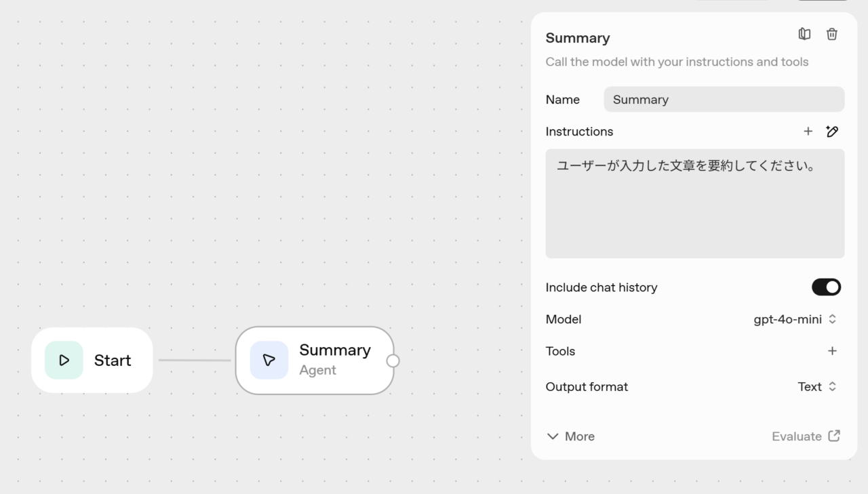Add a tool with the Tools plus icon
This screenshot has width=868, height=494.
[x=832, y=351]
